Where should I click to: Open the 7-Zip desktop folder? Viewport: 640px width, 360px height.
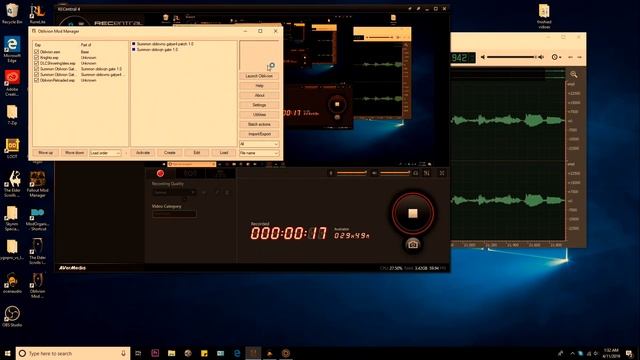coord(12,115)
